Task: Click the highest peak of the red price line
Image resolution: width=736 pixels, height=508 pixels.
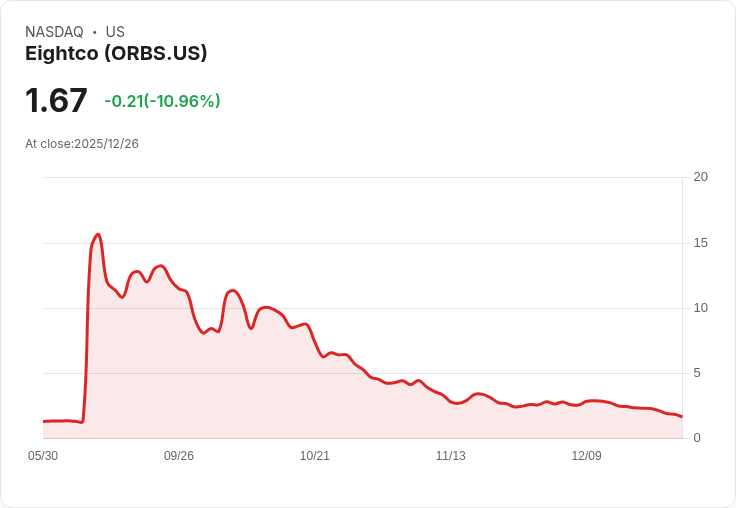Action: tap(98, 235)
